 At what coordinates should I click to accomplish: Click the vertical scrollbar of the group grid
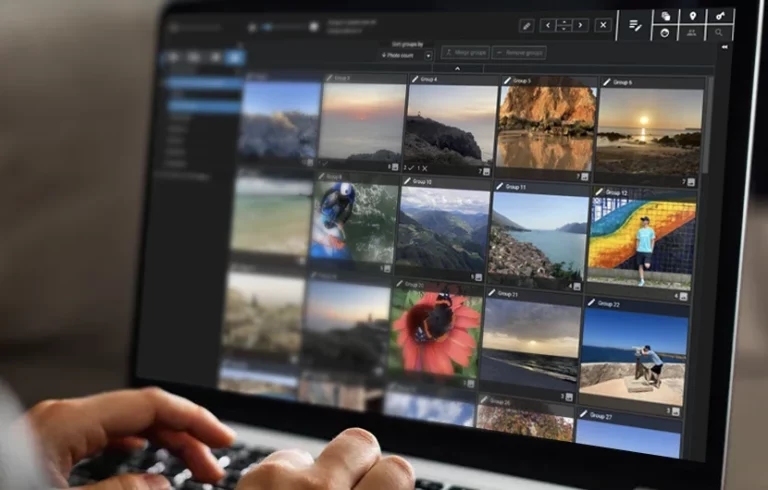[x=705, y=125]
